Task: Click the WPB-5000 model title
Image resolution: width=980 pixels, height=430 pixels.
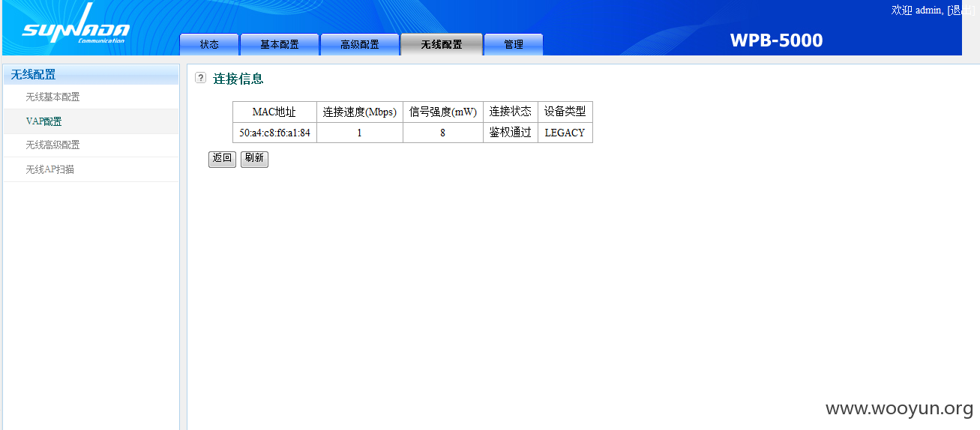Action: tap(776, 40)
